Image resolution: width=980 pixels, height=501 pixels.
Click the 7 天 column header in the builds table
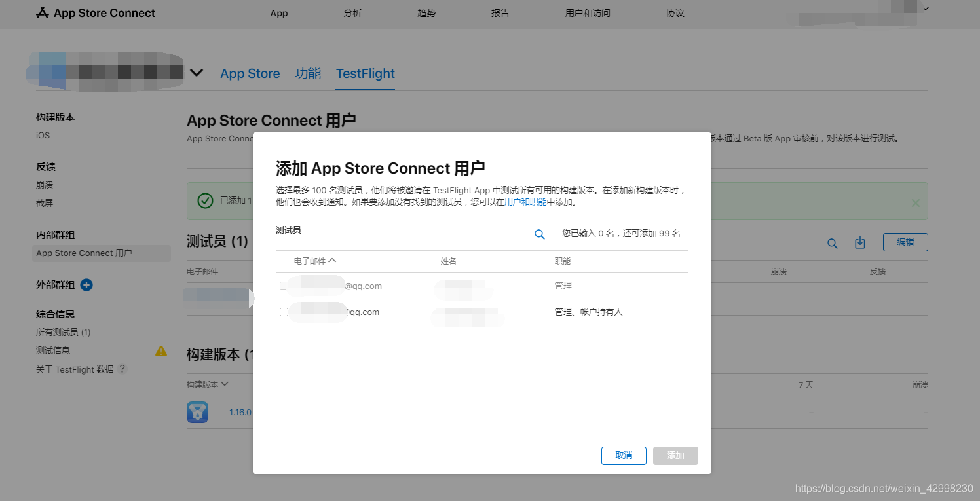tap(806, 385)
